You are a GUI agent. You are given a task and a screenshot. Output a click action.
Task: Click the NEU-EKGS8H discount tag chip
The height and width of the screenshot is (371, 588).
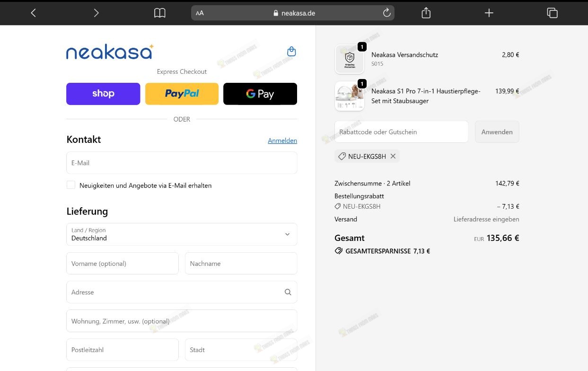[367, 156]
